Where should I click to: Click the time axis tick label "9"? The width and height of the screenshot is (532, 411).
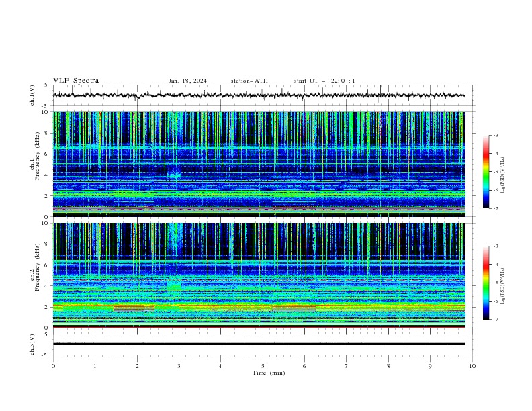tap(430, 366)
